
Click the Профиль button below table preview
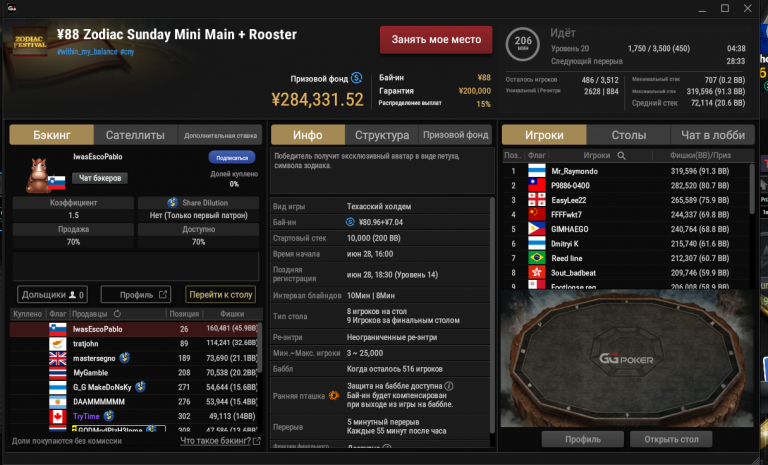coord(583,439)
